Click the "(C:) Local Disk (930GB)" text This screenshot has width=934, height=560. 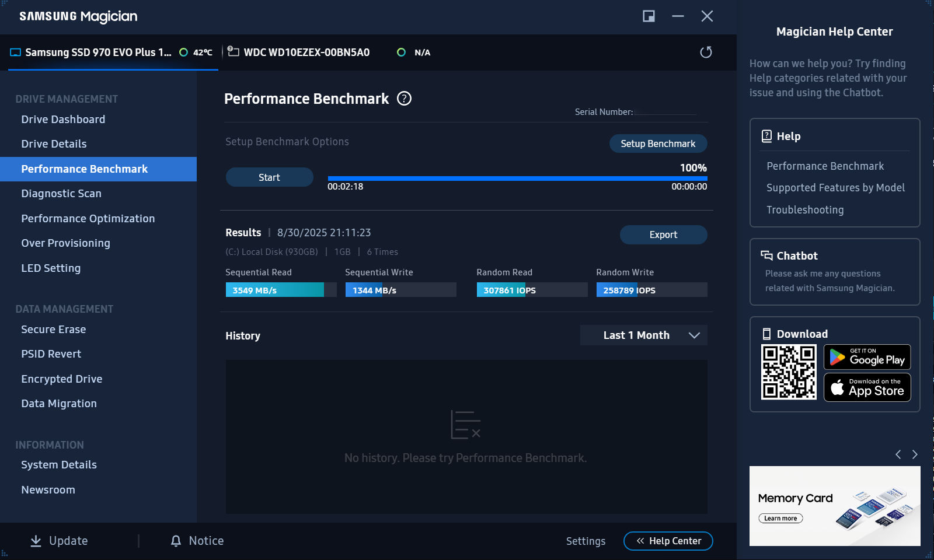271,252
